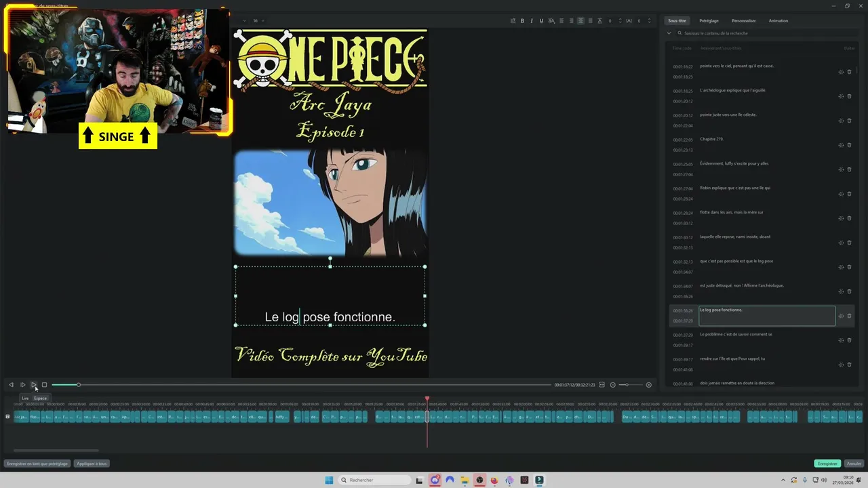
Task: Open the Préréglage tab
Action: point(709,21)
